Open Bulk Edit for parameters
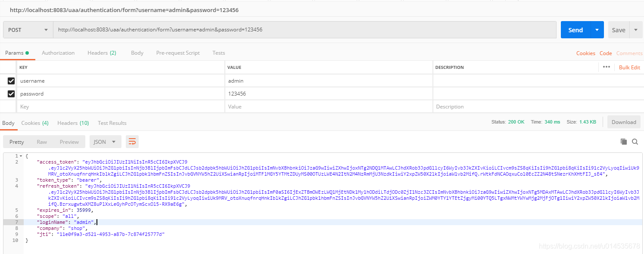The height and width of the screenshot is (254, 644). 629,67
